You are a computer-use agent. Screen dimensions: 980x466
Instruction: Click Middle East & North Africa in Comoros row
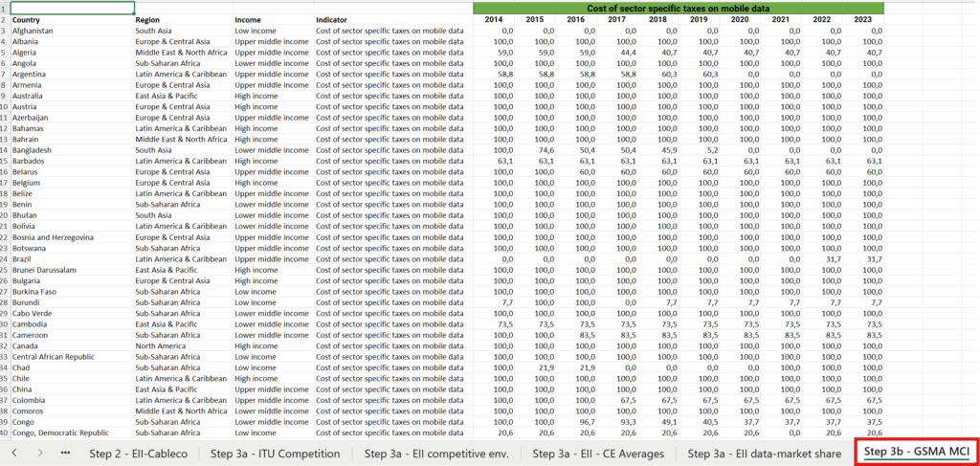(x=184, y=411)
